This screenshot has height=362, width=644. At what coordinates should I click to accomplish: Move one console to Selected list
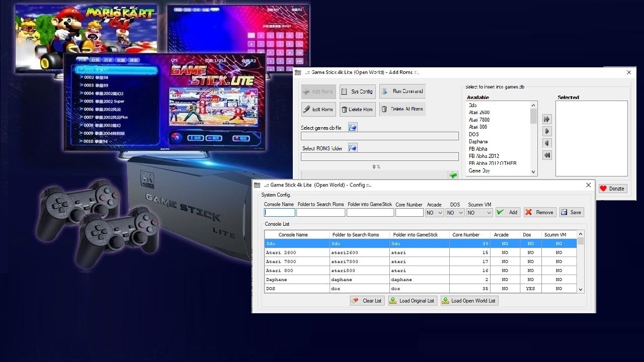[x=547, y=131]
